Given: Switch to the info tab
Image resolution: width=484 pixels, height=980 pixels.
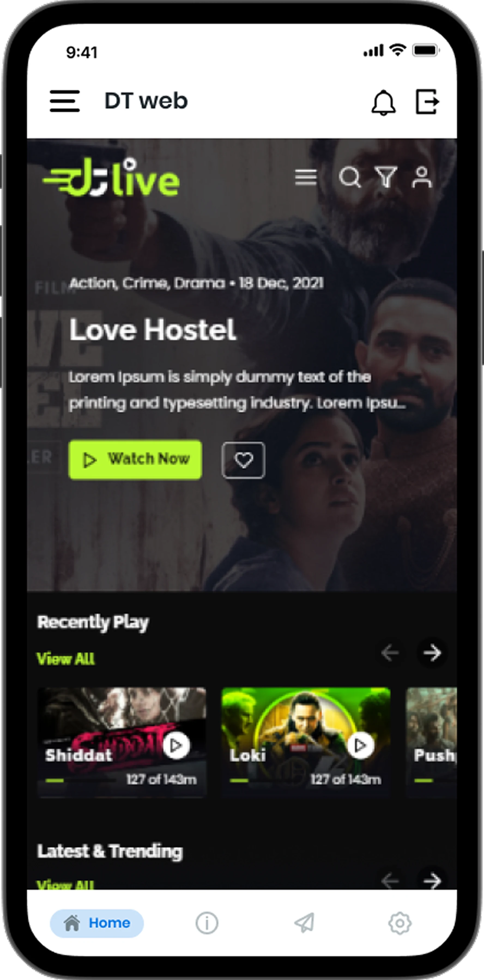Looking at the screenshot, I should coord(207,923).
